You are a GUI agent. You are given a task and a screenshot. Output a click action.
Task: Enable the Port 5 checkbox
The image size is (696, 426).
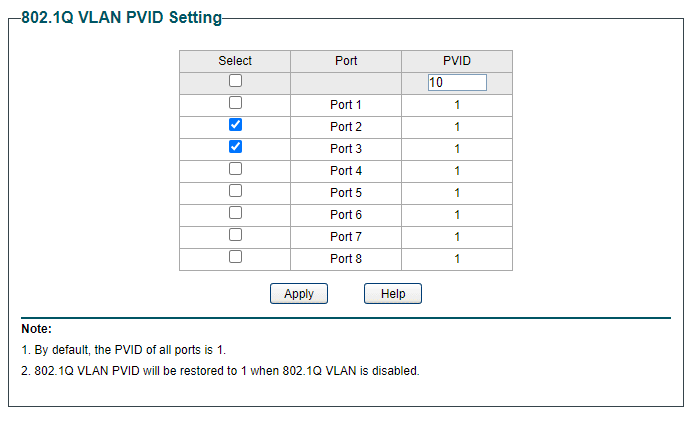pyautogui.click(x=235, y=191)
